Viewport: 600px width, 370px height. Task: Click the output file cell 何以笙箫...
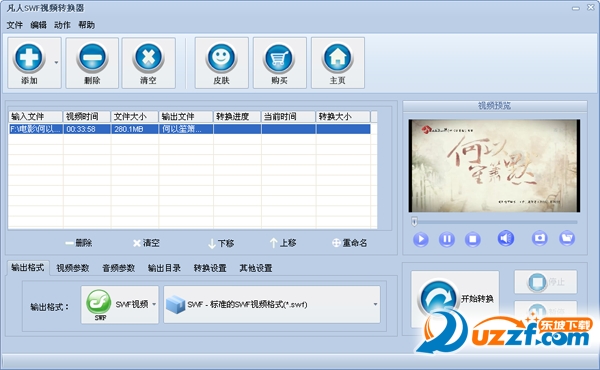coord(186,129)
